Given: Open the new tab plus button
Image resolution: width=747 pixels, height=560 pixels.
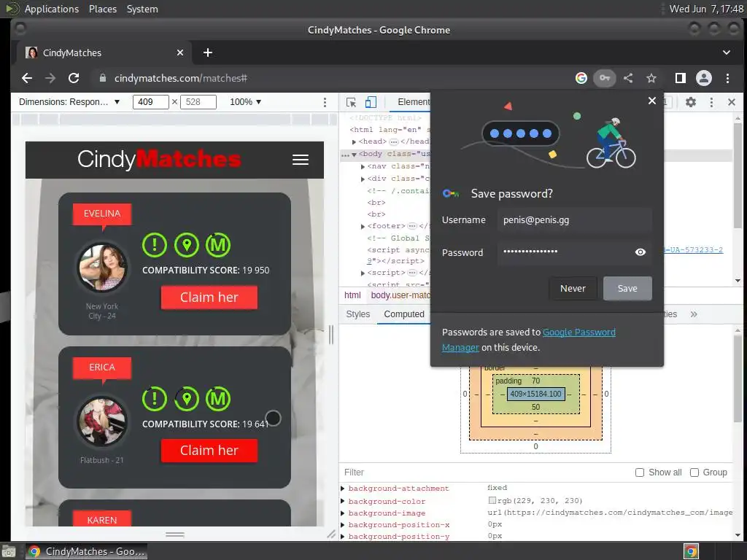Looking at the screenshot, I should click(x=208, y=52).
